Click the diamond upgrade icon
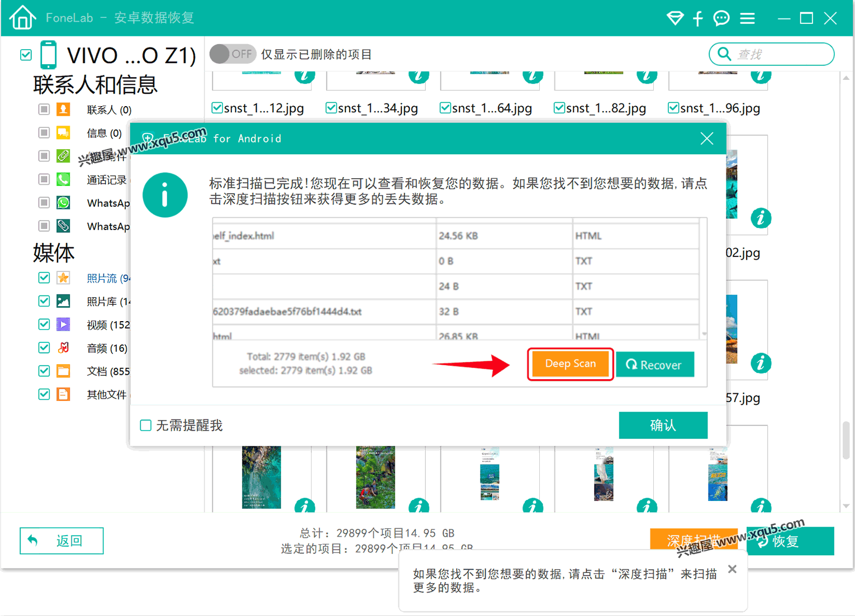 pyautogui.click(x=675, y=18)
